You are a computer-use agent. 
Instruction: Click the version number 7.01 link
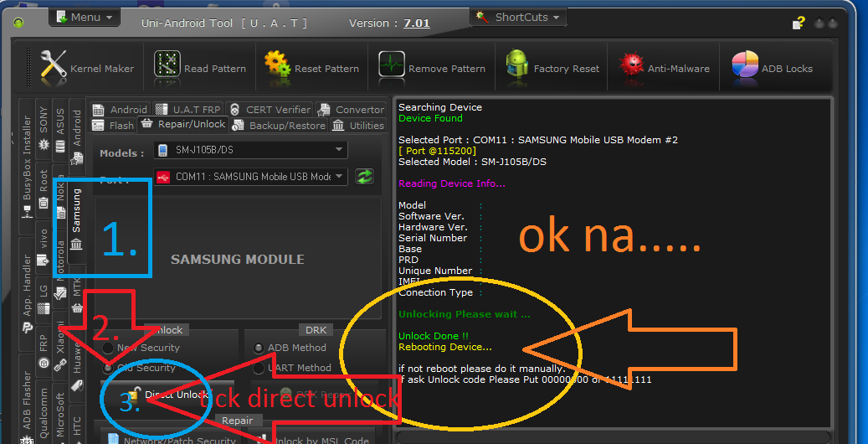pyautogui.click(x=416, y=23)
